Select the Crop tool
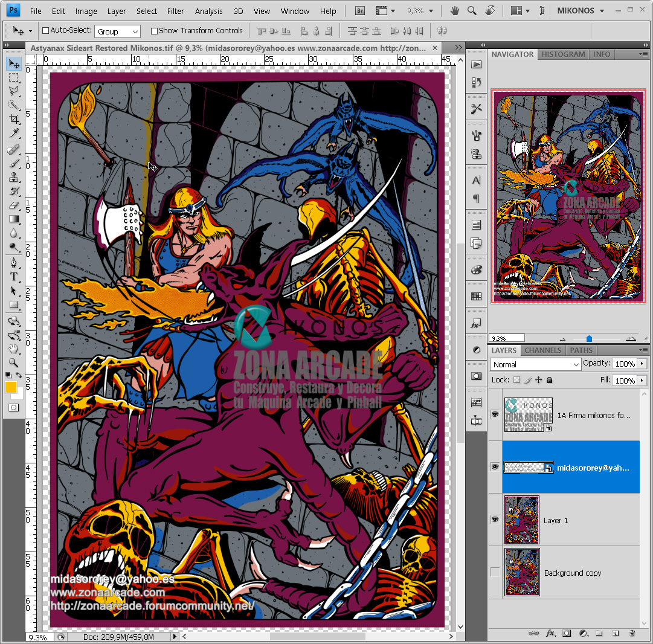This screenshot has width=653, height=644. tap(14, 120)
